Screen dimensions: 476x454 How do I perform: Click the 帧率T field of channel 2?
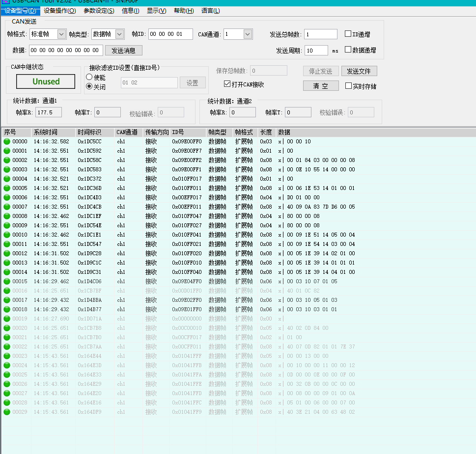tap(298, 112)
